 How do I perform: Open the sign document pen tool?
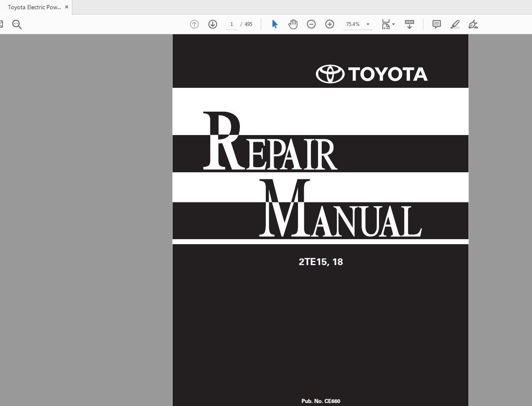pyautogui.click(x=473, y=24)
